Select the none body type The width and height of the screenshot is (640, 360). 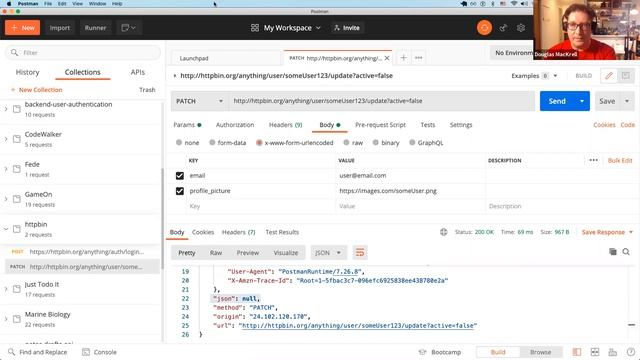coord(179,142)
